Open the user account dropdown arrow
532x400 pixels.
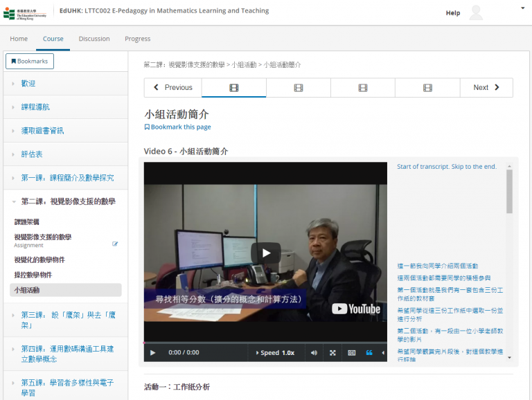[522, 8]
